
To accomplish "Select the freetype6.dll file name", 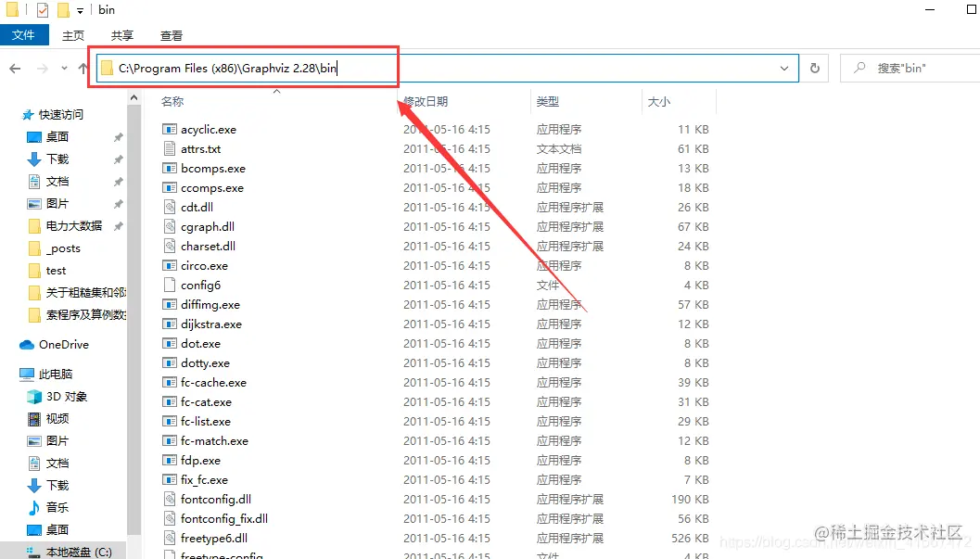I will coord(214,538).
